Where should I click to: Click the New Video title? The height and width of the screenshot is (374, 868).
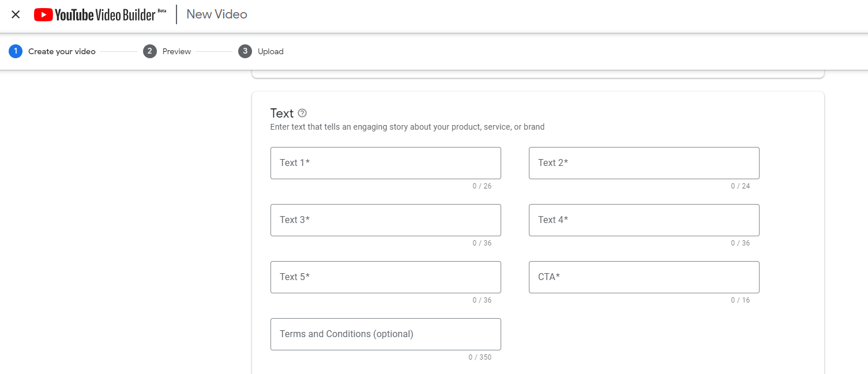(x=217, y=14)
